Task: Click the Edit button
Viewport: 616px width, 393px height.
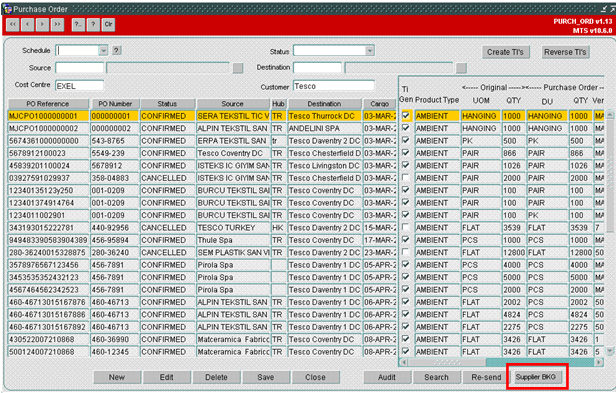Action: coord(167,377)
